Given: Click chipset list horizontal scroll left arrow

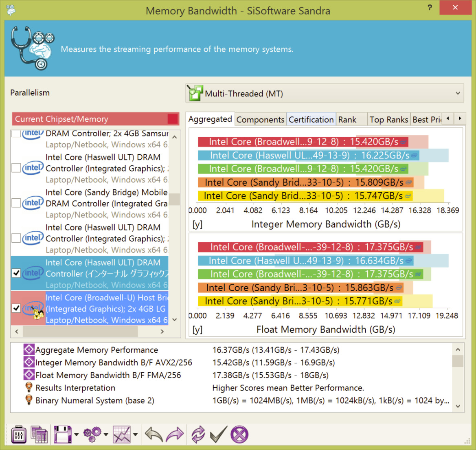Looking at the screenshot, I should click(17, 331).
